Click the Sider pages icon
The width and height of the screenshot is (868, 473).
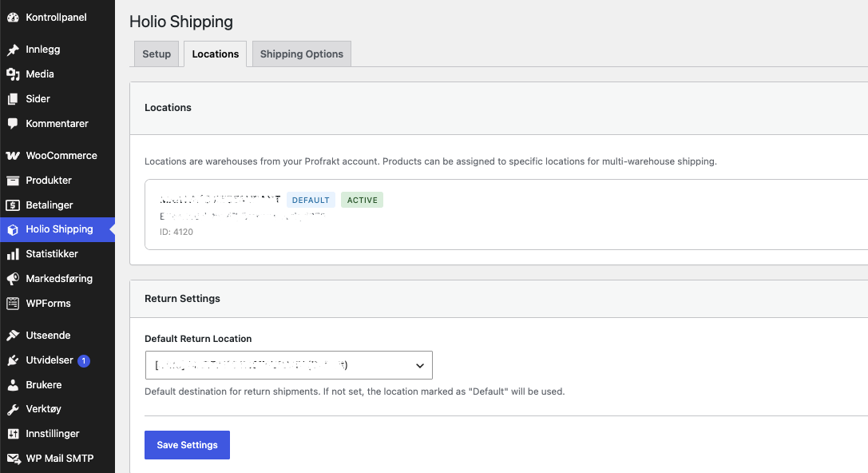(13, 99)
